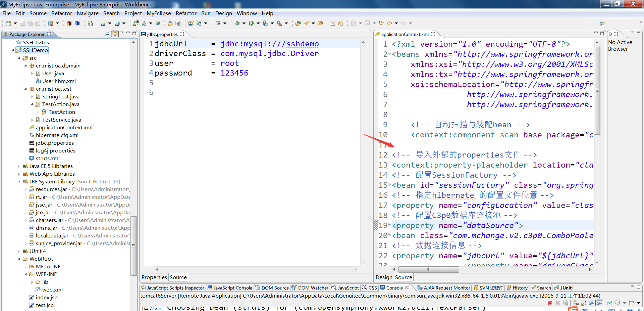
Task: Click the Clear Console icon
Action: coord(576,303)
